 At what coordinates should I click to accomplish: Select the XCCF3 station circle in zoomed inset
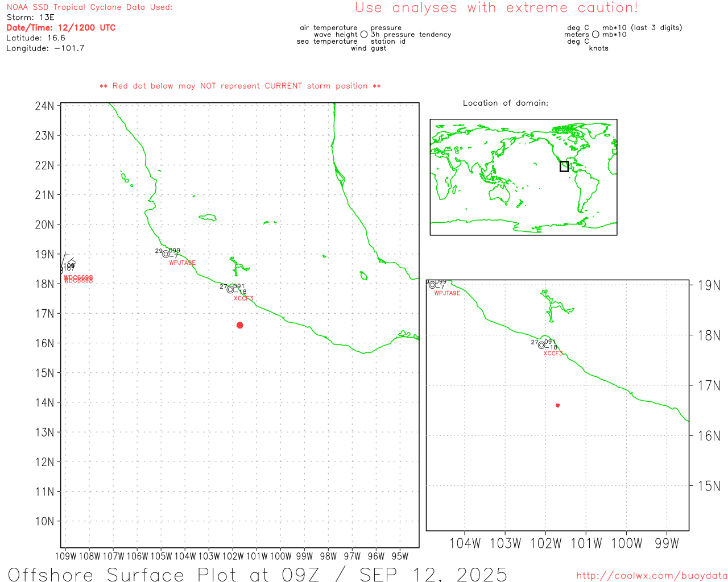coord(541,345)
